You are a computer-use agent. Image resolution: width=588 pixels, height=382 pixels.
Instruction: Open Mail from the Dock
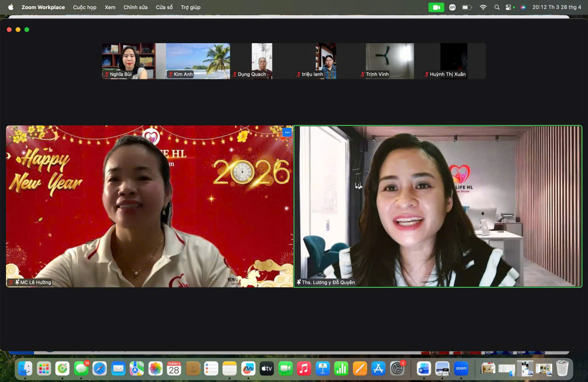pyautogui.click(x=119, y=368)
